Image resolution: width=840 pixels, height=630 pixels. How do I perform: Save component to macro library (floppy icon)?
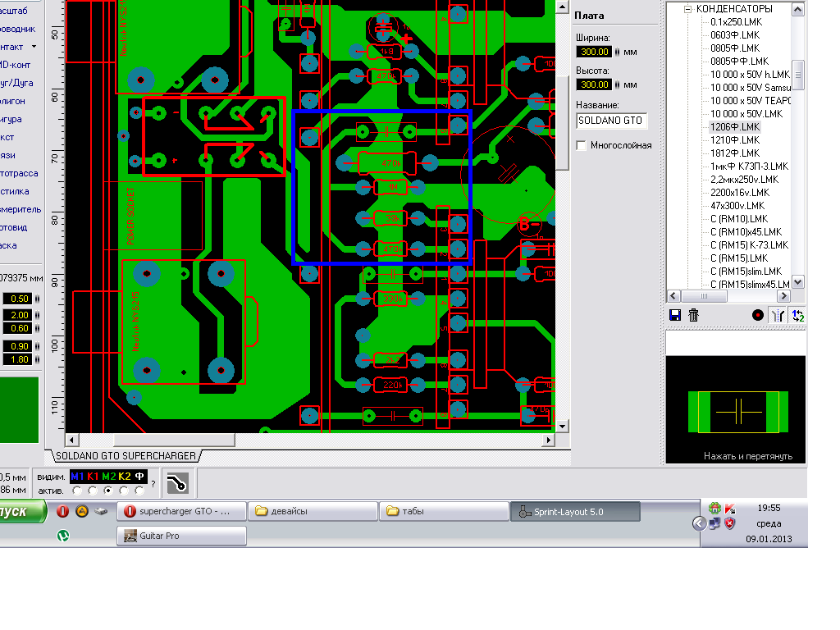pyautogui.click(x=675, y=315)
